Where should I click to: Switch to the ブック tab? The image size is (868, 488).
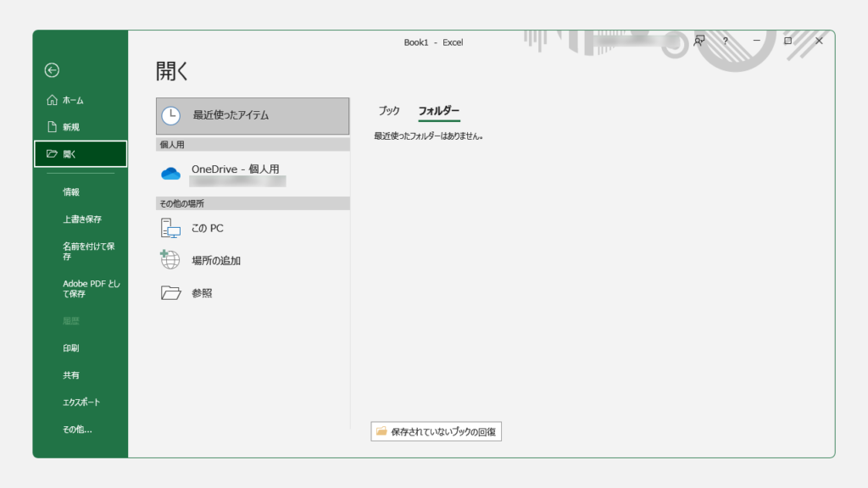[389, 111]
